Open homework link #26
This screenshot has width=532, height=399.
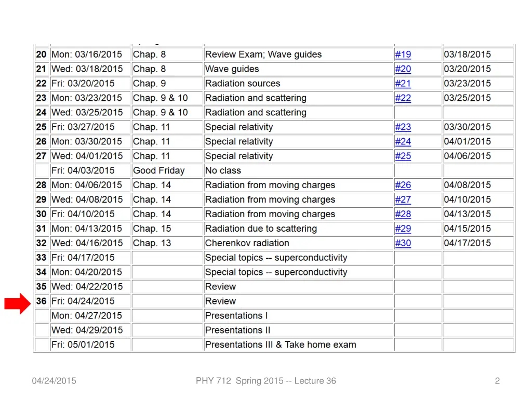[x=403, y=185]
